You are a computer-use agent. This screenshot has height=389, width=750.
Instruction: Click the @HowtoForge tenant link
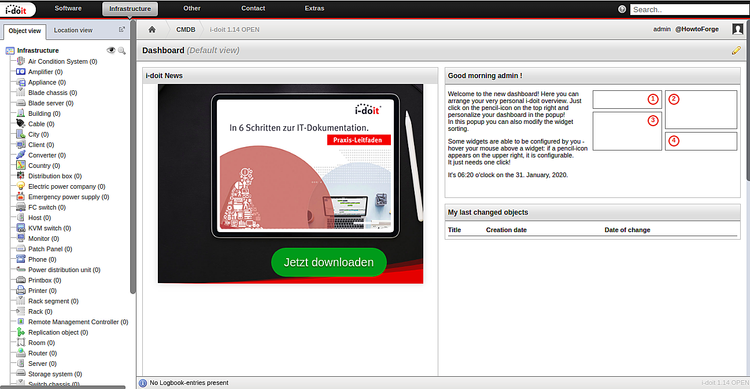(697, 29)
